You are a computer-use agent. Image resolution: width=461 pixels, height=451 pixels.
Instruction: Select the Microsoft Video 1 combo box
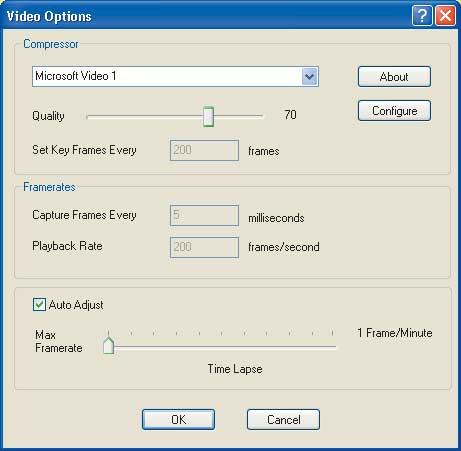pyautogui.click(x=175, y=77)
